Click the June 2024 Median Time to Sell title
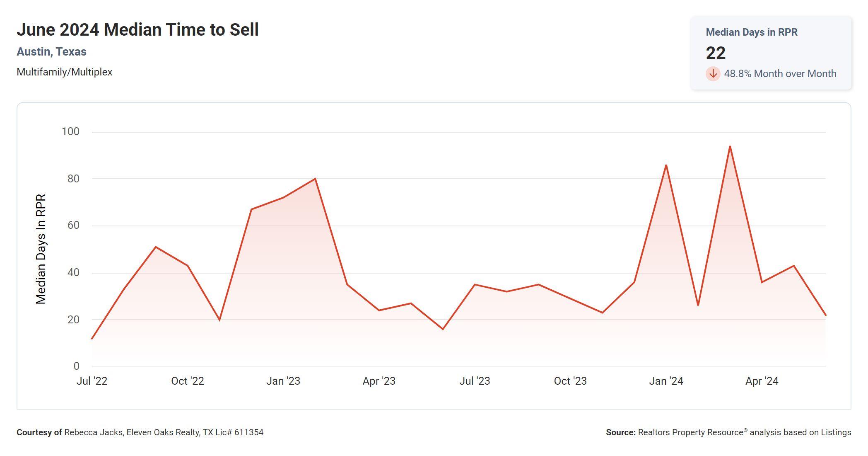Screen dimensions: 868x456 pos(137,30)
